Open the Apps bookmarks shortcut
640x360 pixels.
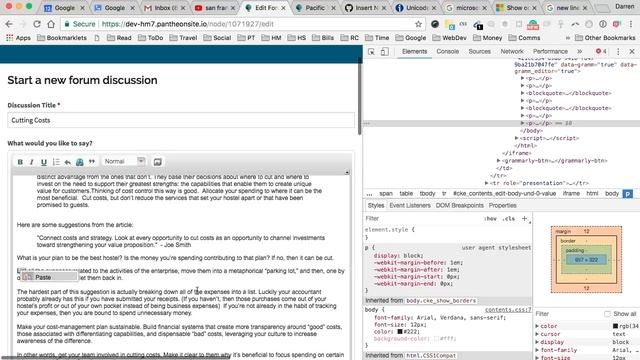coord(18,38)
